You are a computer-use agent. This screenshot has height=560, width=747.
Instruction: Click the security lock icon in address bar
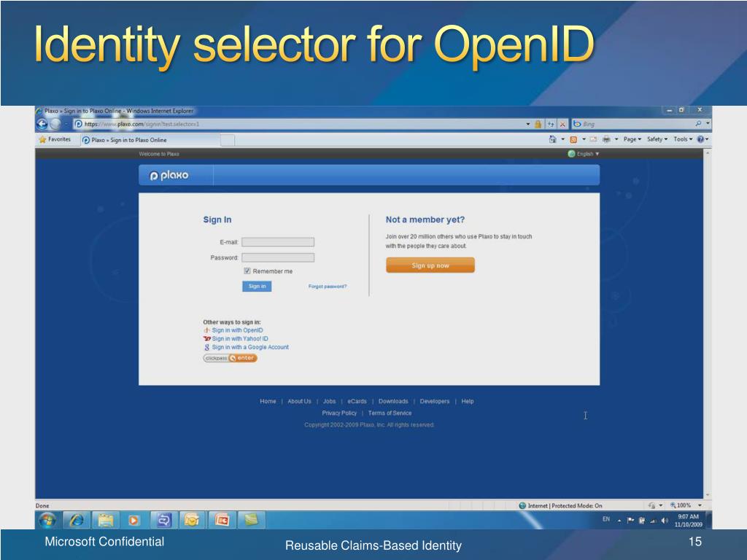[x=538, y=124]
